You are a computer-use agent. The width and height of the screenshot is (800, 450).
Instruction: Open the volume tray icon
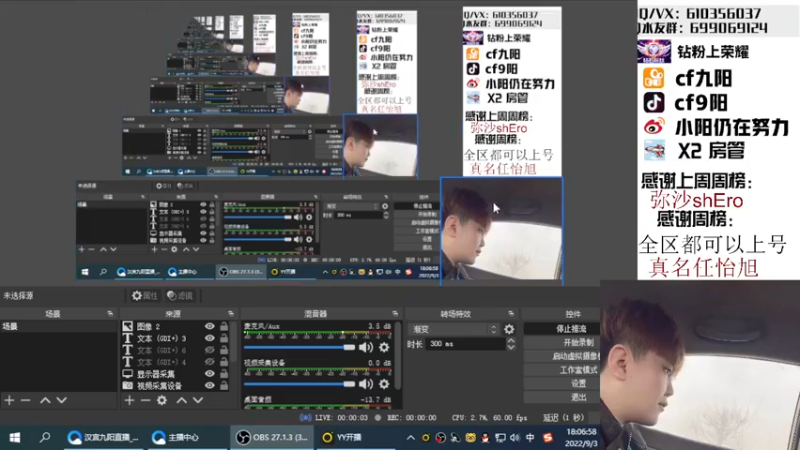coord(515,438)
